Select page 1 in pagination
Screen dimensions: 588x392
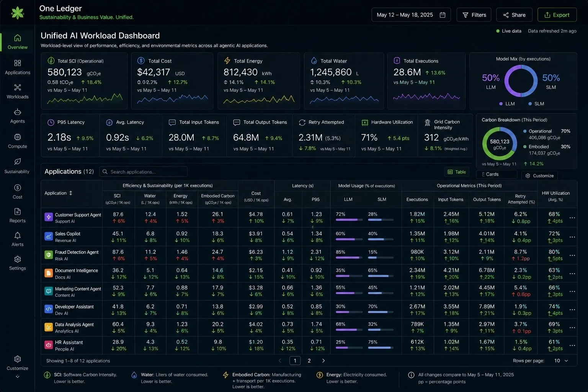click(295, 361)
